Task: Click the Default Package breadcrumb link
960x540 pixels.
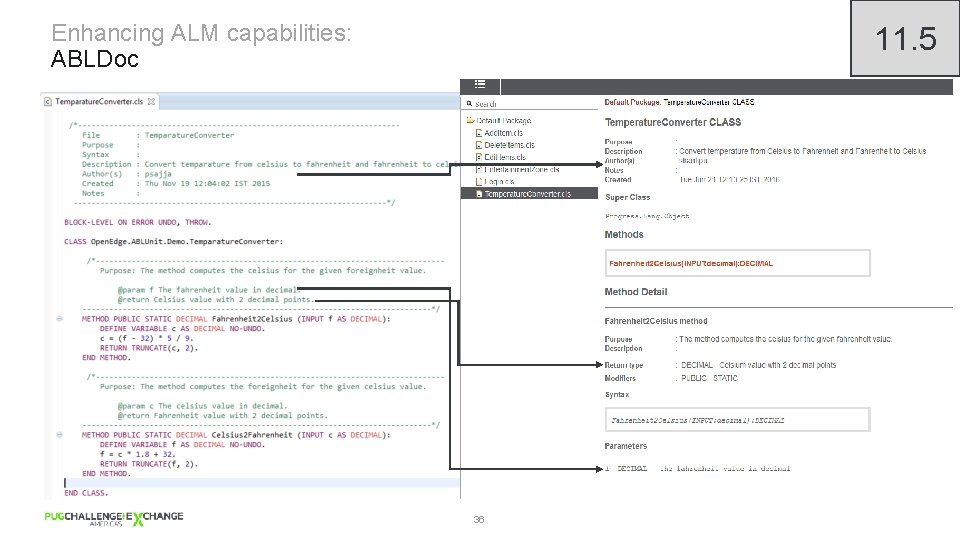Action: click(x=632, y=102)
